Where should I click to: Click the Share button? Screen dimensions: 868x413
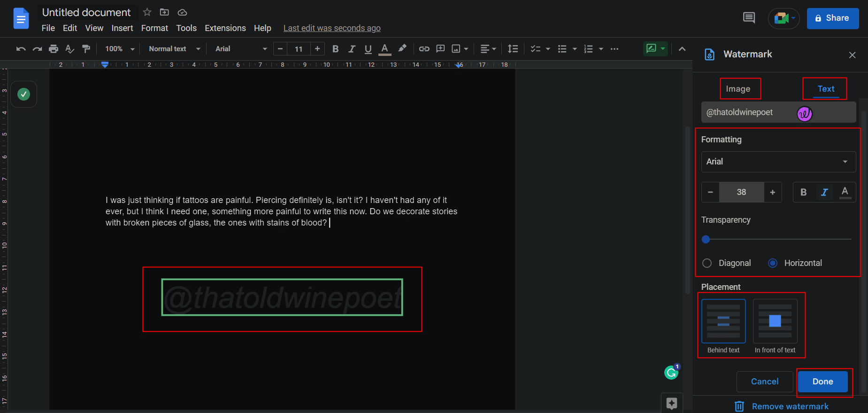point(833,18)
